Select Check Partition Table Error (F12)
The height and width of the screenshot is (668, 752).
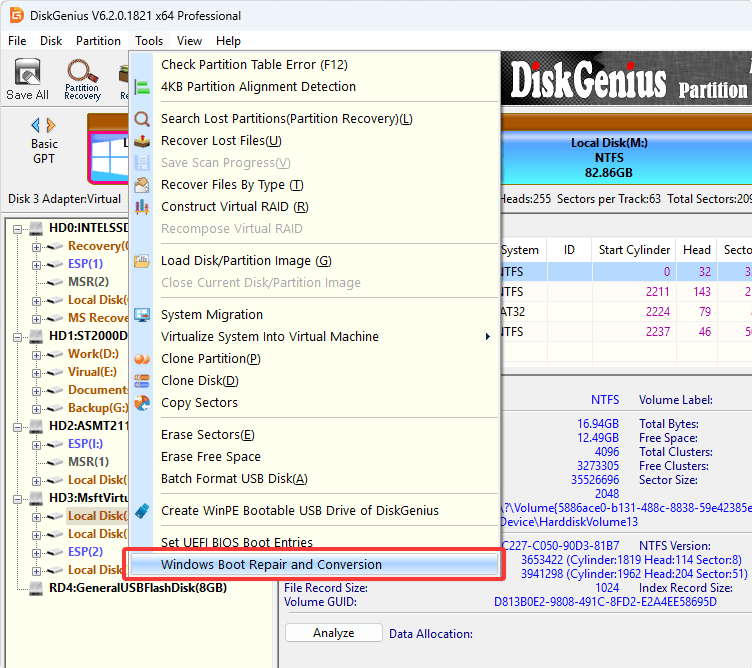315,65
